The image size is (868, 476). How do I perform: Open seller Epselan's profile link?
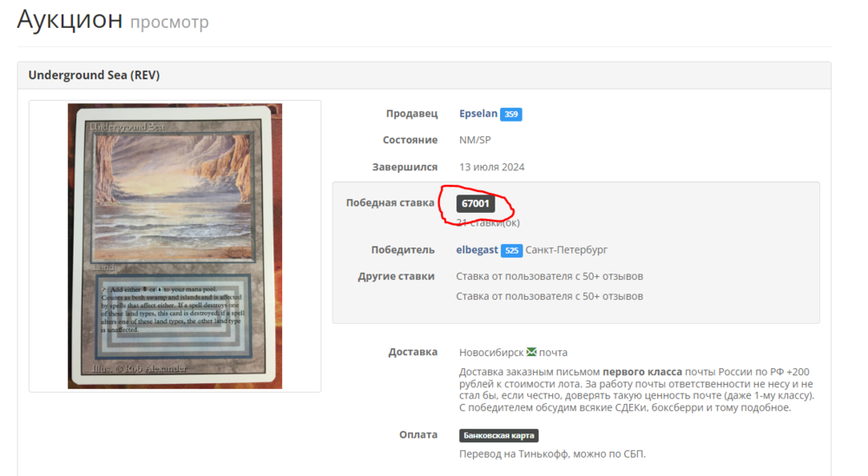point(477,114)
